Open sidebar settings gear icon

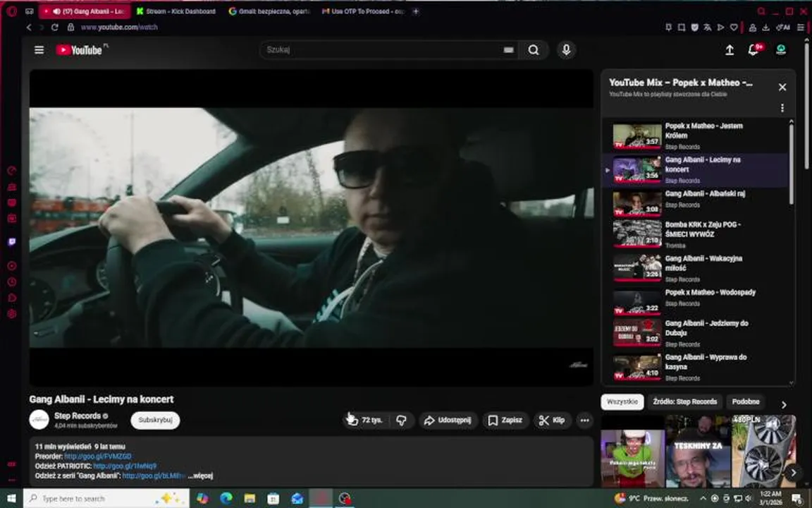12,313
